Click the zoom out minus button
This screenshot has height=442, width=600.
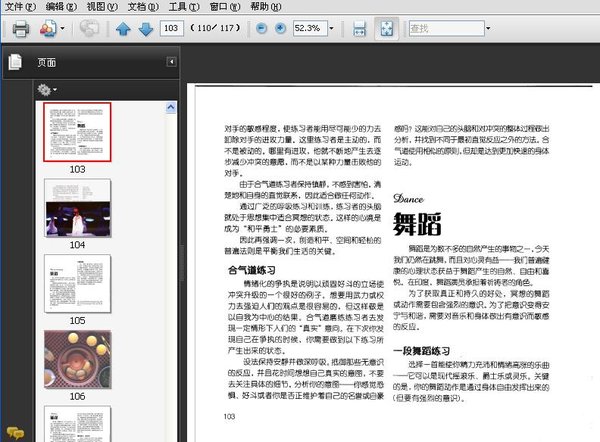(x=262, y=30)
